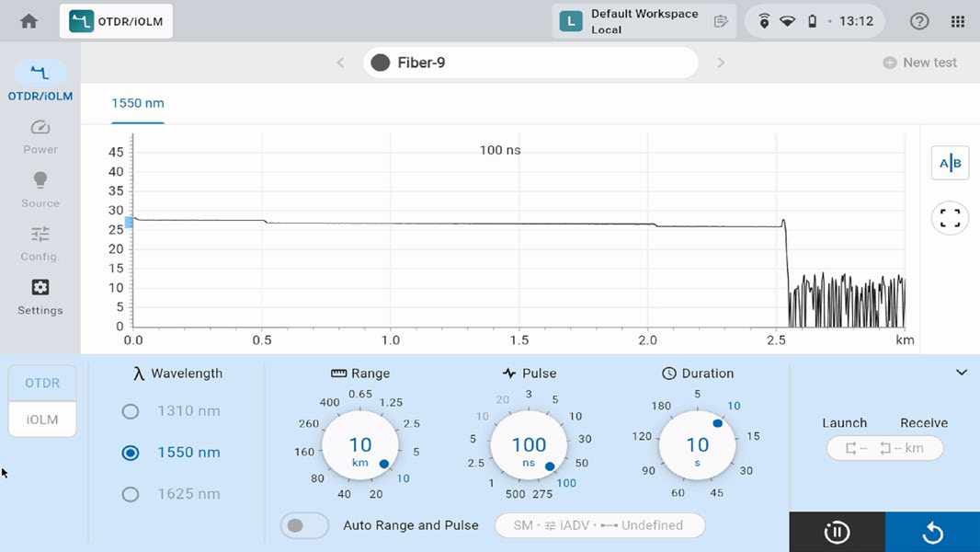Select the 1310 nm wavelength
Image resolution: width=980 pixels, height=552 pixels.
pos(130,411)
